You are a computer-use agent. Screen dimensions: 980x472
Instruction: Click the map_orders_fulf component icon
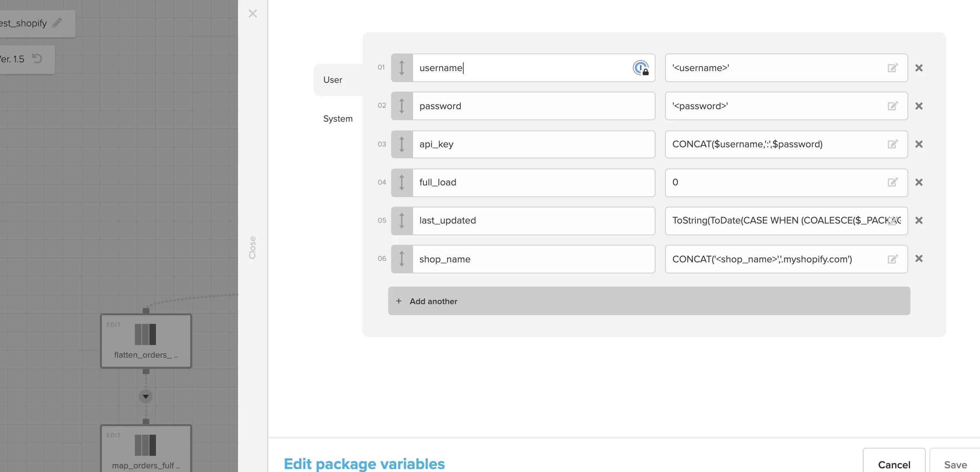(145, 445)
